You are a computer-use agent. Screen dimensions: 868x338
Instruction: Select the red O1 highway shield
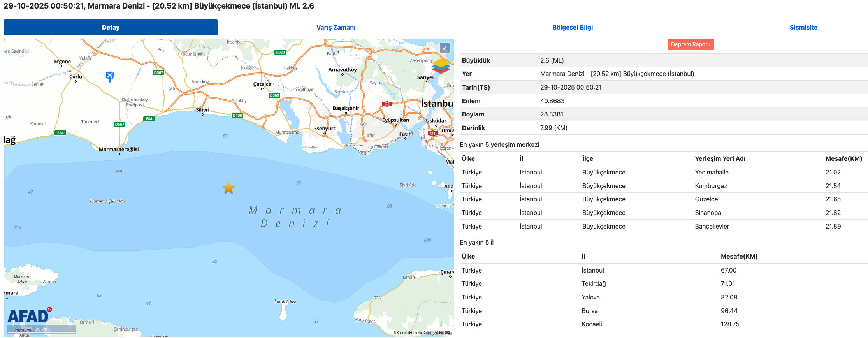coord(433,133)
